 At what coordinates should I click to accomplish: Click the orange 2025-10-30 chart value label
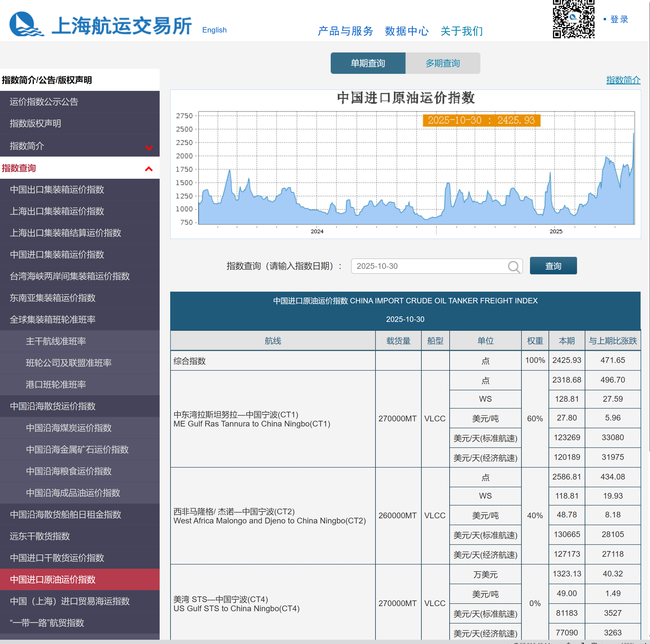coord(481,120)
